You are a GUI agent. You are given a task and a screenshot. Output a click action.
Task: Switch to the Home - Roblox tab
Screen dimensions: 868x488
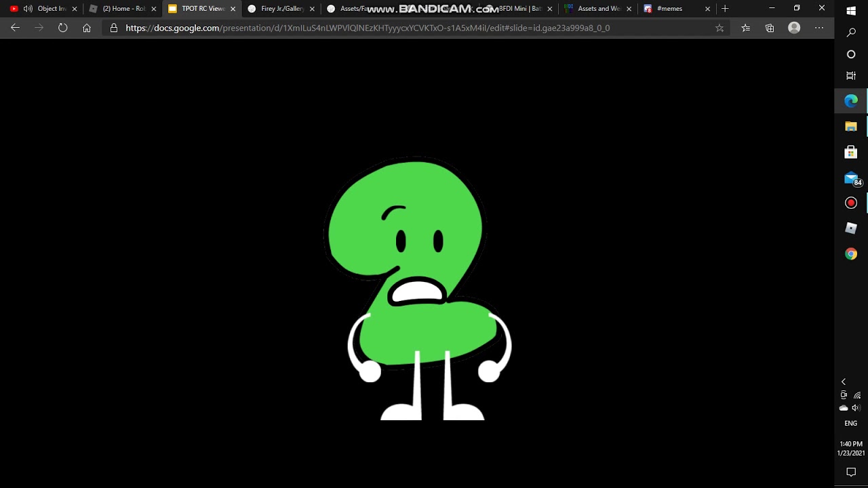point(123,9)
